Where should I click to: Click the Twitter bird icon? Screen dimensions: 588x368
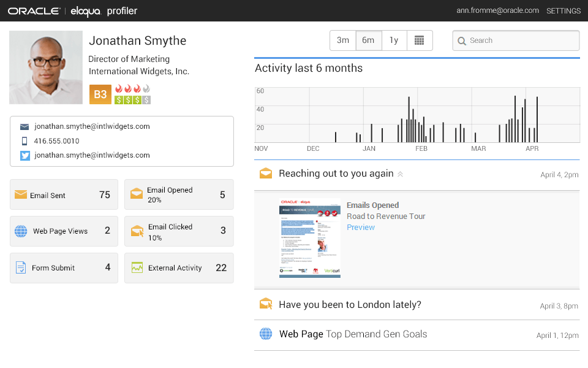[x=24, y=155]
